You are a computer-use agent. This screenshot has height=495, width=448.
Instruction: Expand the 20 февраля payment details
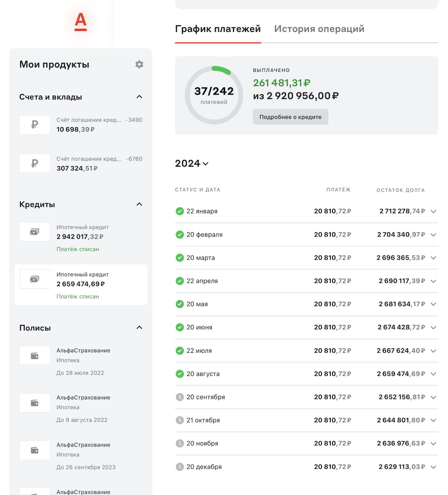pos(433,235)
